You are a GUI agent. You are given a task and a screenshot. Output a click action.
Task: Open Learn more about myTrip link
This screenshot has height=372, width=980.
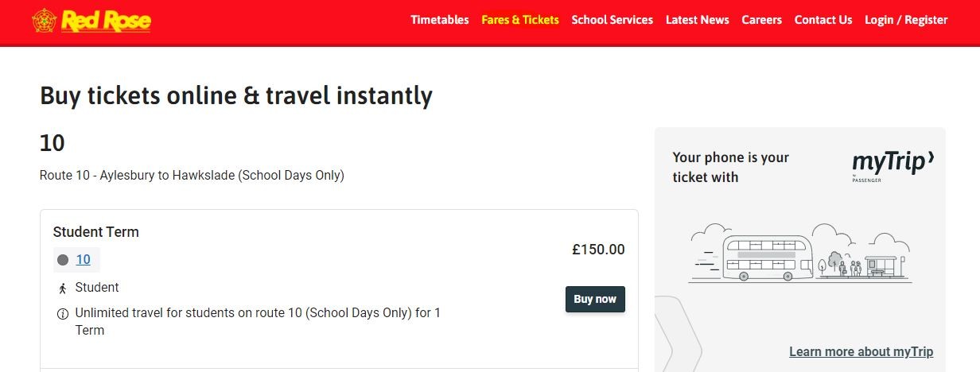pyautogui.click(x=861, y=351)
